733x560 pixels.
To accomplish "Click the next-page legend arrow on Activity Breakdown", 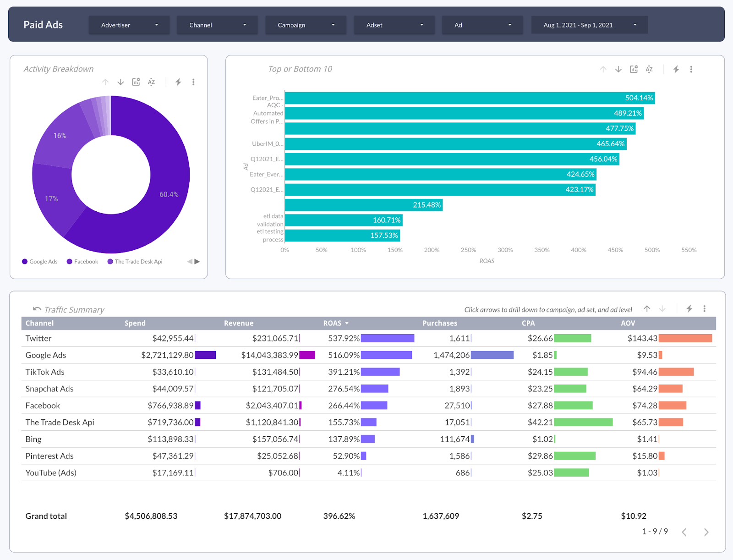I will 196,261.
